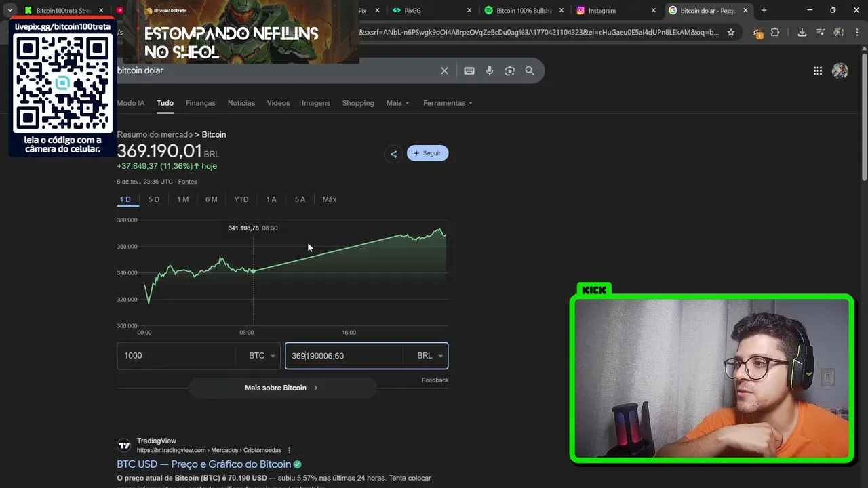The width and height of the screenshot is (868, 488).
Task: Open the Google apps grid
Action: 818,71
